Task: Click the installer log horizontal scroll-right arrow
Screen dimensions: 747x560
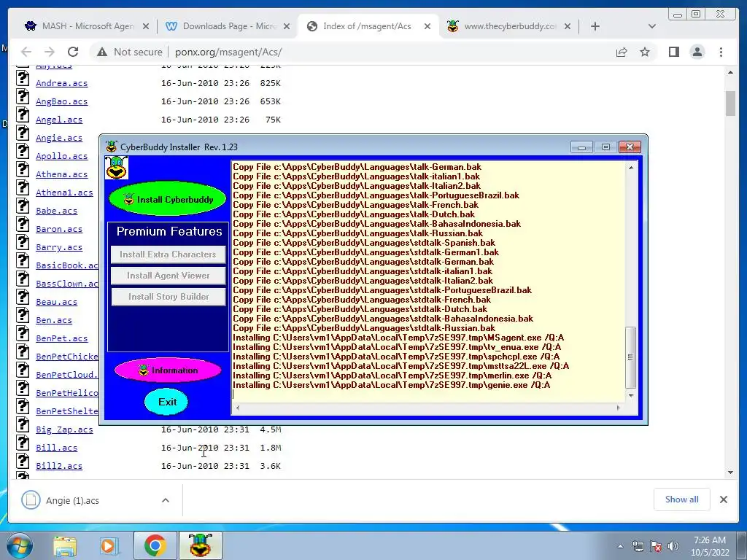Action: [x=619, y=408]
